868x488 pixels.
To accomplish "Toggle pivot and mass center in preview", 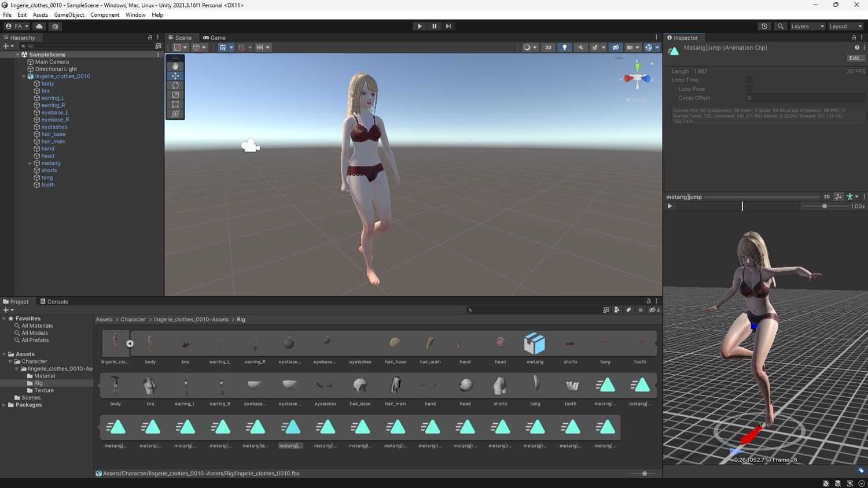I will click(x=838, y=197).
